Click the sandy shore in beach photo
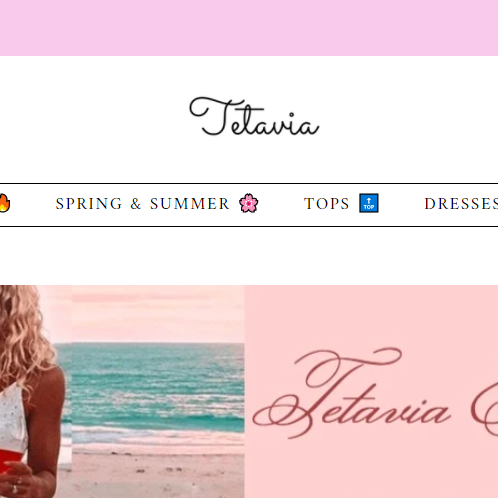498x498 pixels. [x=157, y=473]
